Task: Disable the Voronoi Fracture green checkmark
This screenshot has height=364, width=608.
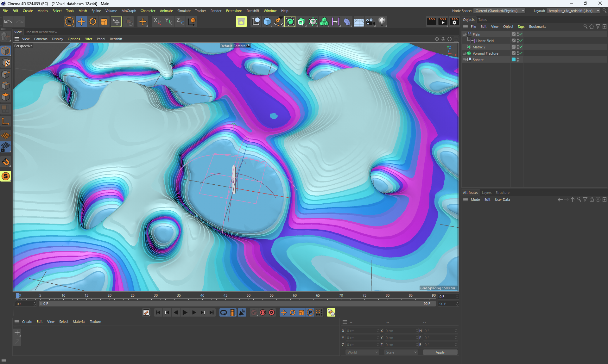Action: click(x=521, y=53)
